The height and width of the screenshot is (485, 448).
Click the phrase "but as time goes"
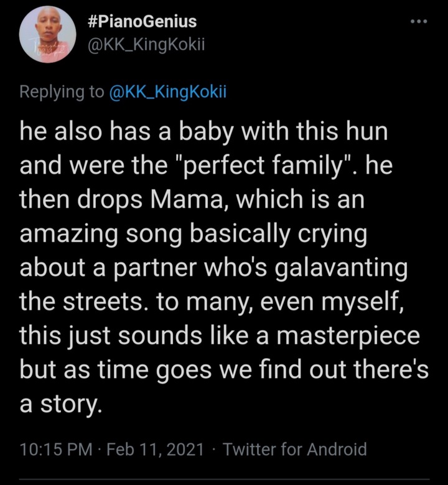tap(116, 370)
